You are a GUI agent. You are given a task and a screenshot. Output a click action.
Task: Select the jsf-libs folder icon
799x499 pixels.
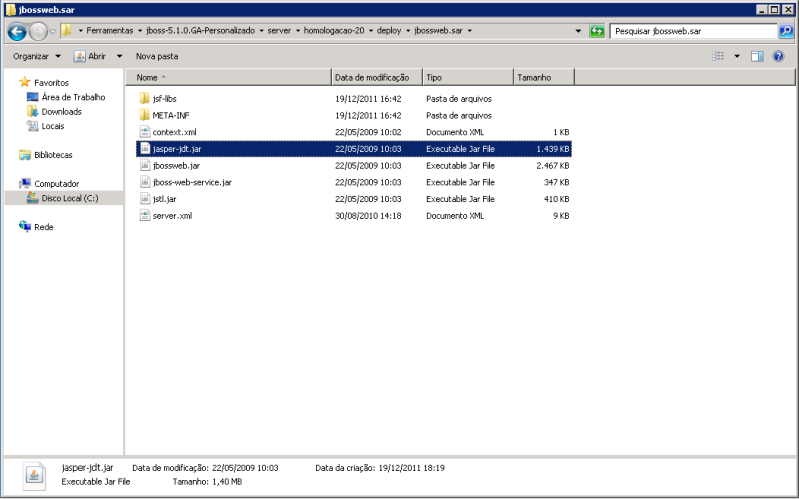click(144, 99)
